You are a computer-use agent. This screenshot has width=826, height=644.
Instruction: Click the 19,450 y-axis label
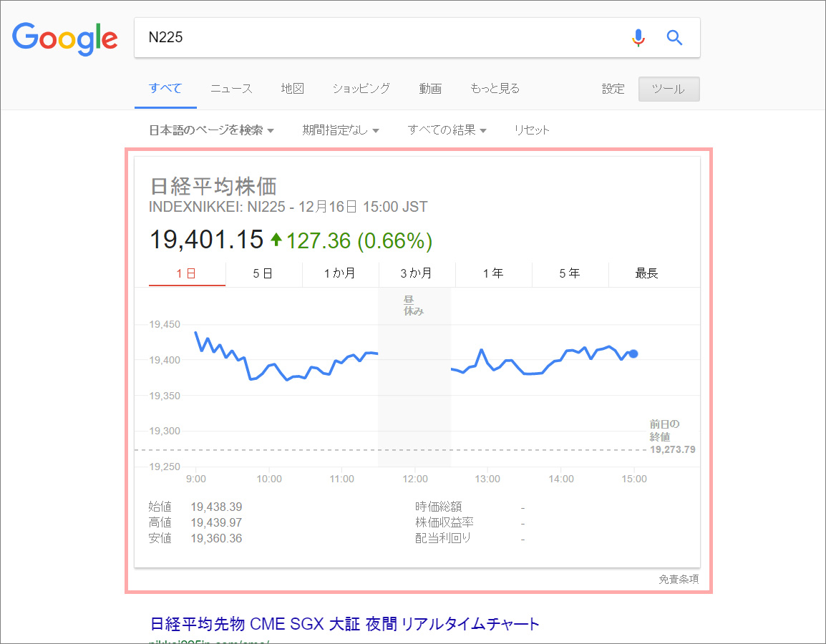(x=165, y=324)
